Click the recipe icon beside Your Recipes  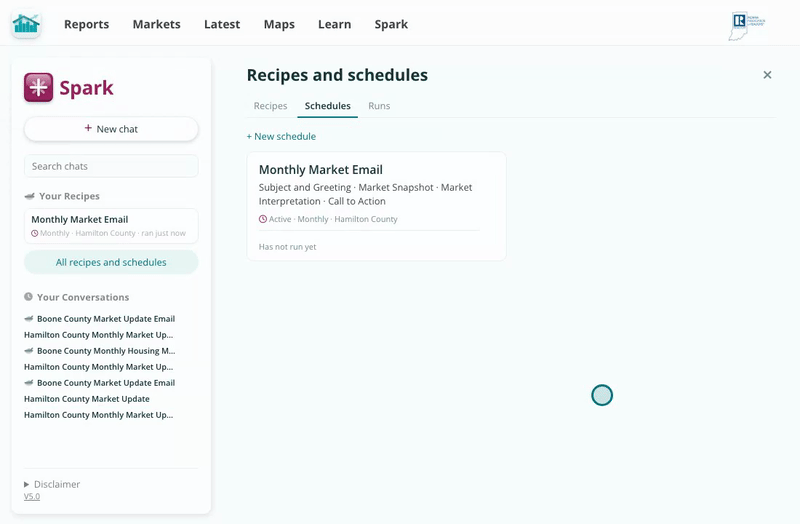(x=30, y=196)
